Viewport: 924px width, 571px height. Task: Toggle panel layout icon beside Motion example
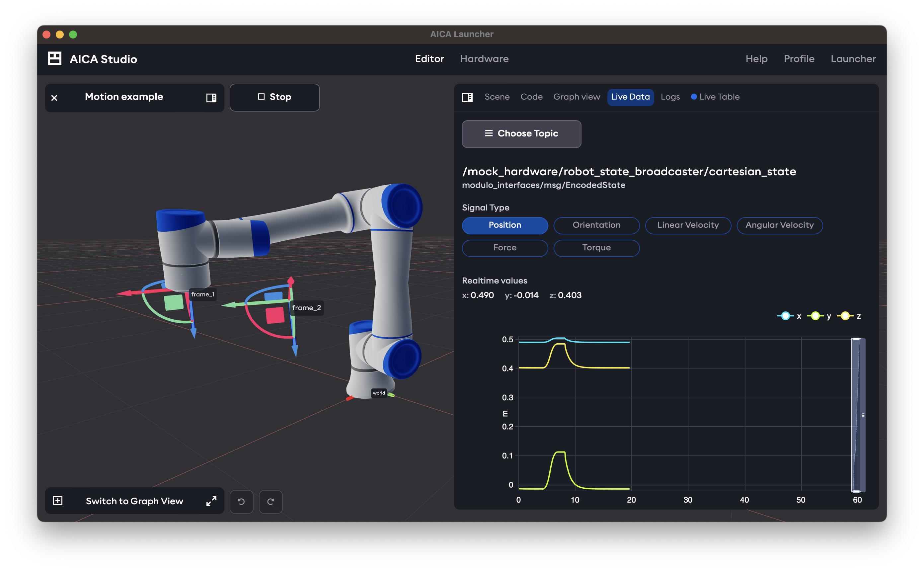[x=211, y=98]
